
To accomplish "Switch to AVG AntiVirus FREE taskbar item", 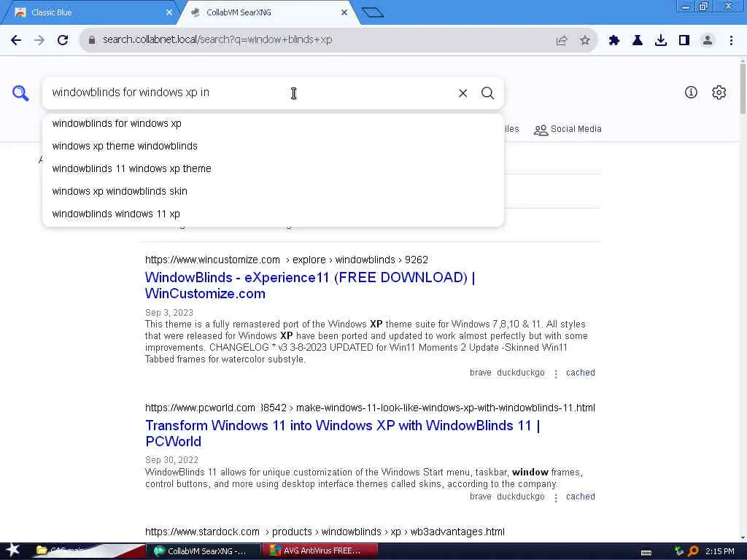I will coord(320,551).
